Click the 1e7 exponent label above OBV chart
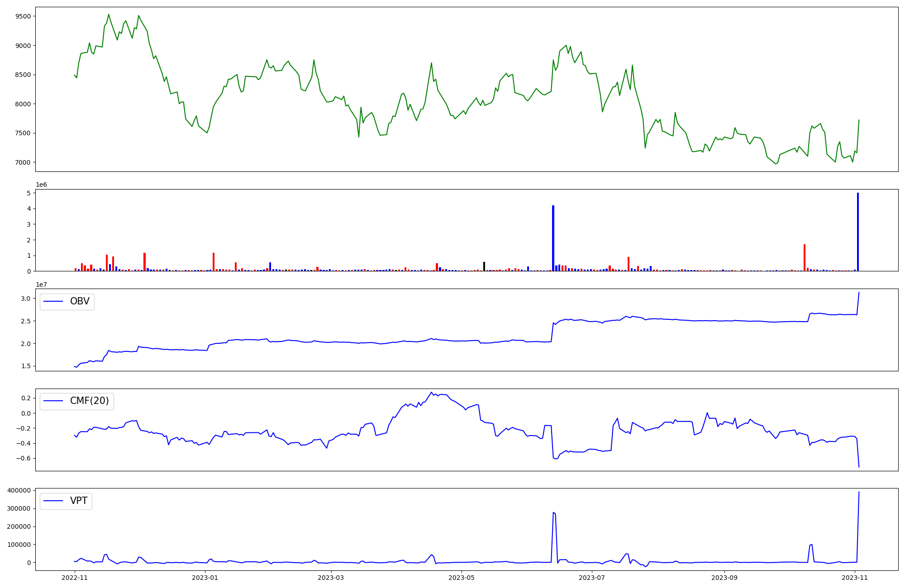Viewport: 905px width, 588px height. click(41, 285)
